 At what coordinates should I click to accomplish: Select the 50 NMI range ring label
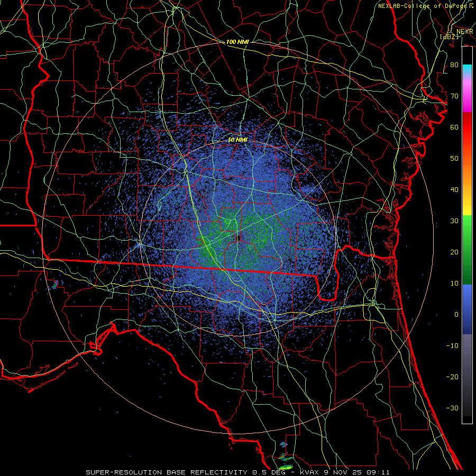point(237,140)
